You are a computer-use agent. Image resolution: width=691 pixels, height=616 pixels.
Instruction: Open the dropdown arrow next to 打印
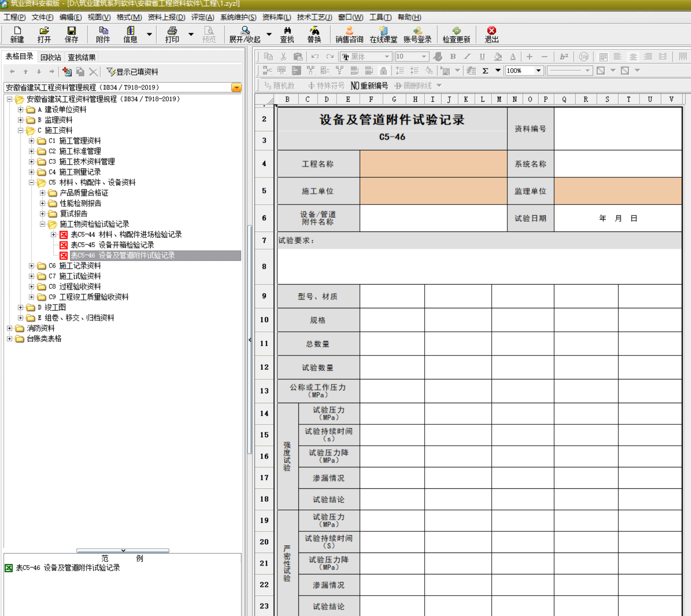pyautogui.click(x=191, y=35)
